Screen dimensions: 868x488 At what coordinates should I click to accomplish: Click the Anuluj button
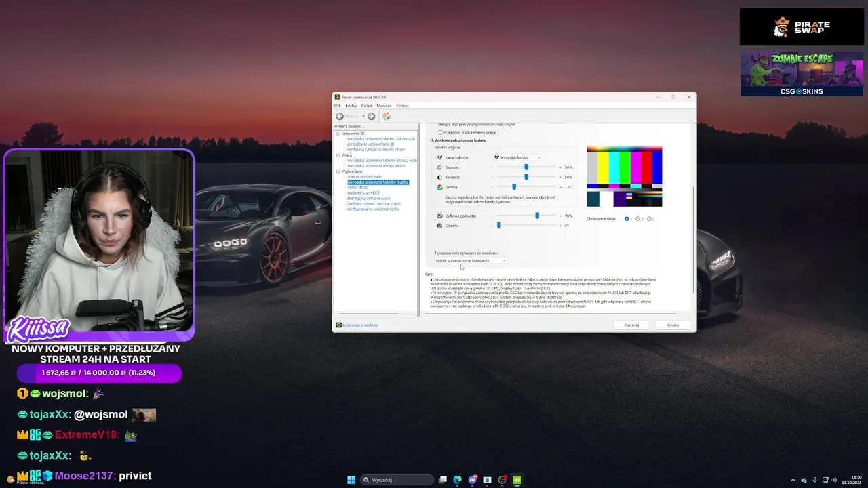[x=673, y=325]
